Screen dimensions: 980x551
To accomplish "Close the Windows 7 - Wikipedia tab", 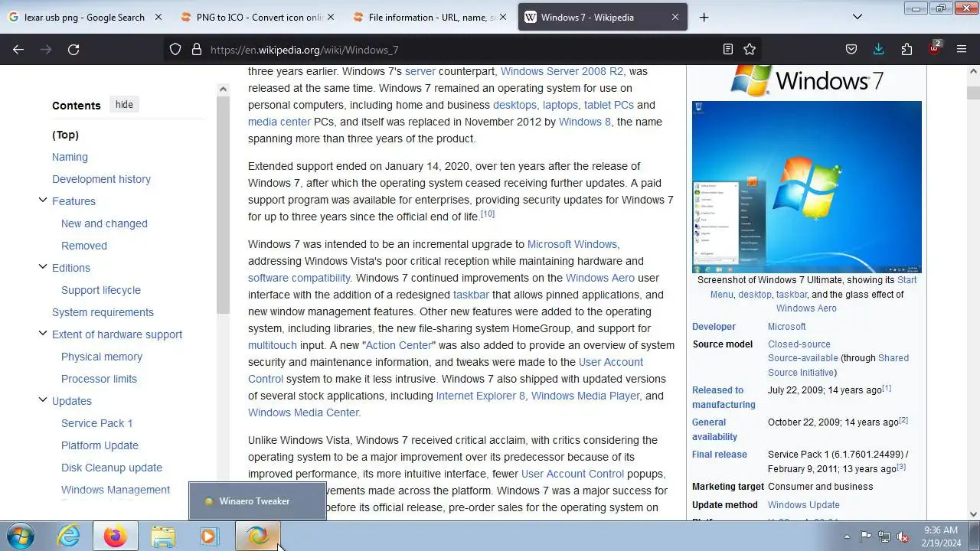I will click(675, 17).
